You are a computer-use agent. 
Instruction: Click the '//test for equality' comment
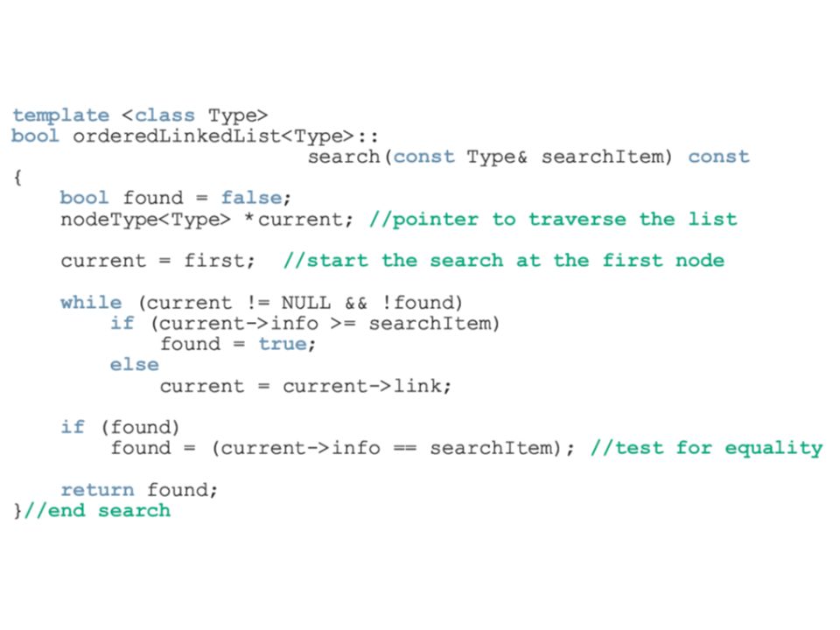click(706, 448)
